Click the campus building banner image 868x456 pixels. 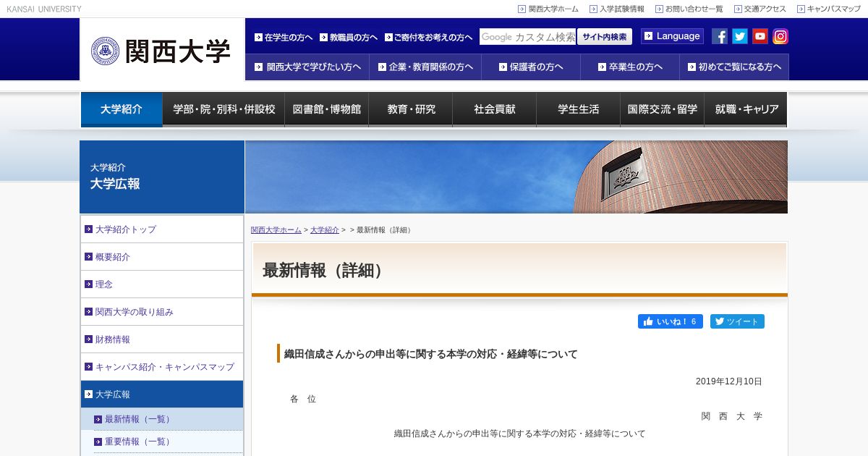[516, 177]
